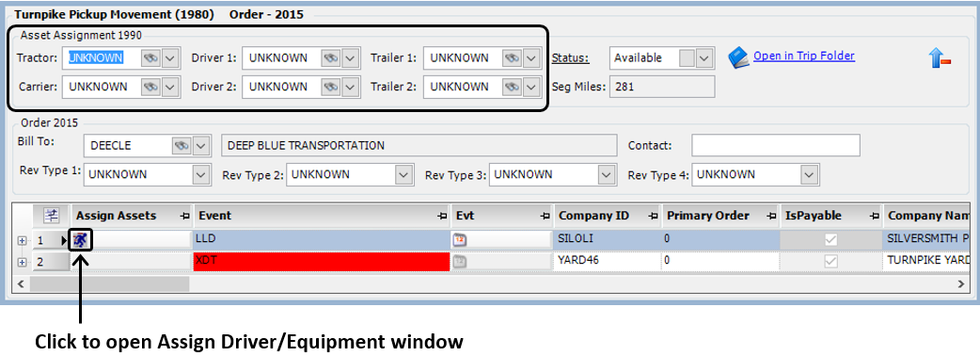
Task: Click the binoculars lookup icon beside Tractor
Action: point(150,58)
